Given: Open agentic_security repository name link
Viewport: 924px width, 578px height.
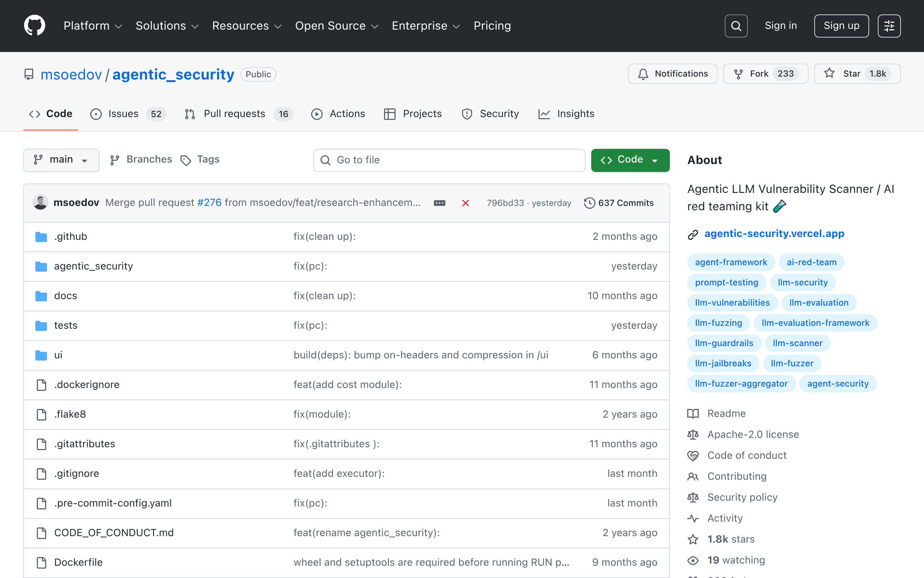Looking at the screenshot, I should pos(173,74).
